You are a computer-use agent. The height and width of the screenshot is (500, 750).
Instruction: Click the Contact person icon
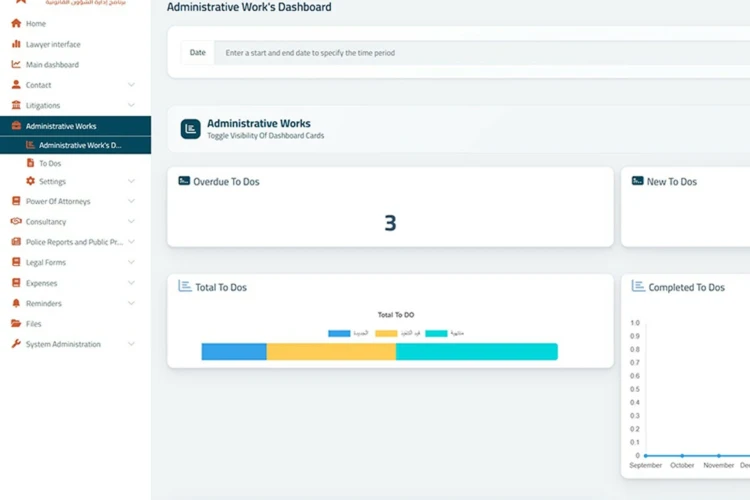click(x=16, y=85)
